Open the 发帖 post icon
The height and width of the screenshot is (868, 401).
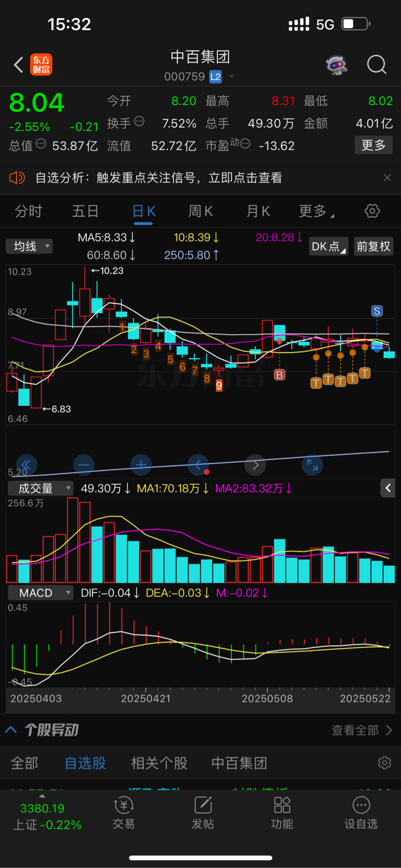coord(203,813)
